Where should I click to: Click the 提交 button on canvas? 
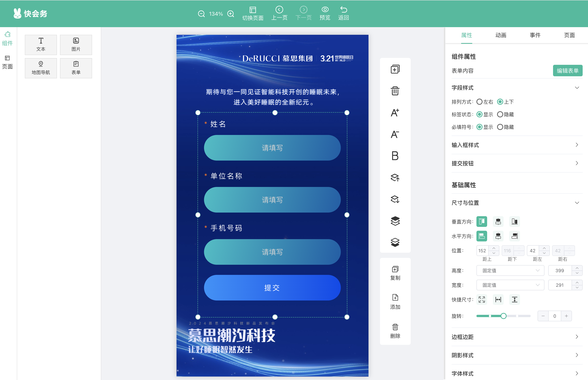point(272,287)
